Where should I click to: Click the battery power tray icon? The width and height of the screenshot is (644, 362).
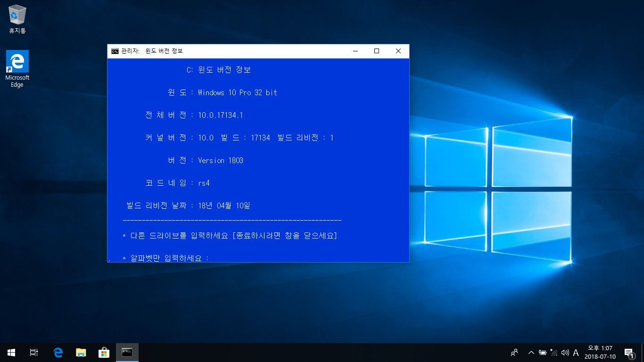(543, 353)
